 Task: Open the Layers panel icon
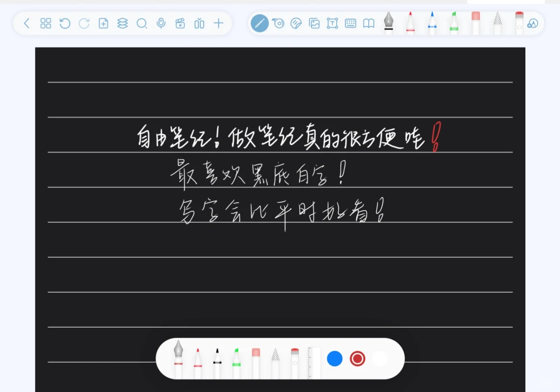[x=123, y=24]
